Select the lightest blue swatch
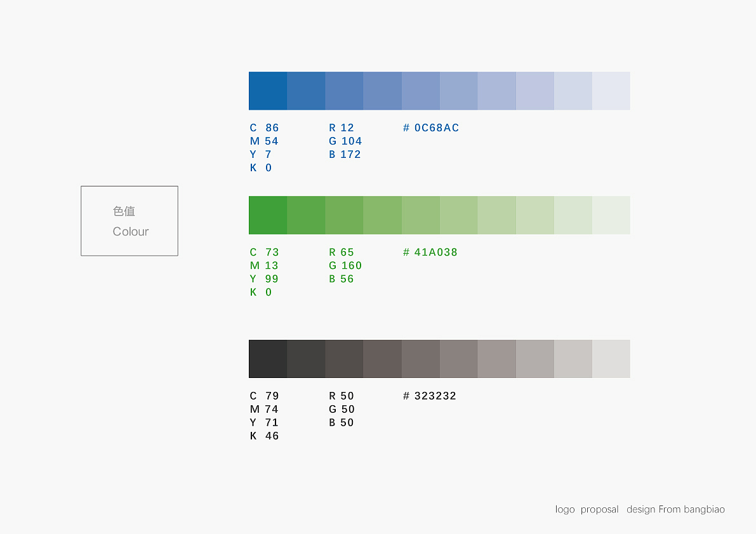The image size is (756, 534). click(x=611, y=91)
